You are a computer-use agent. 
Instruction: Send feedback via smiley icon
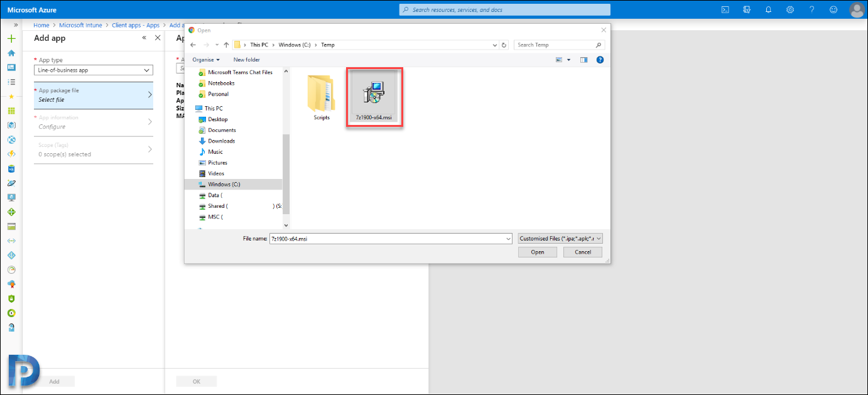click(833, 9)
